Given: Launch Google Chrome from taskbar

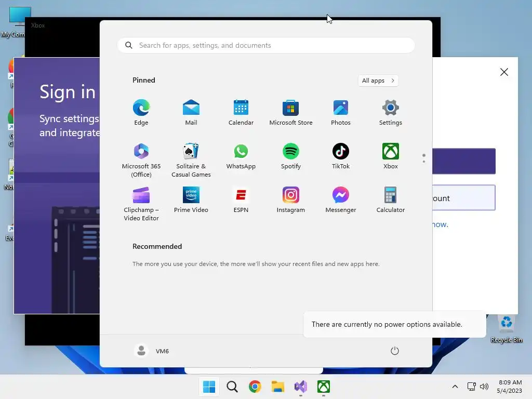Looking at the screenshot, I should (255, 387).
